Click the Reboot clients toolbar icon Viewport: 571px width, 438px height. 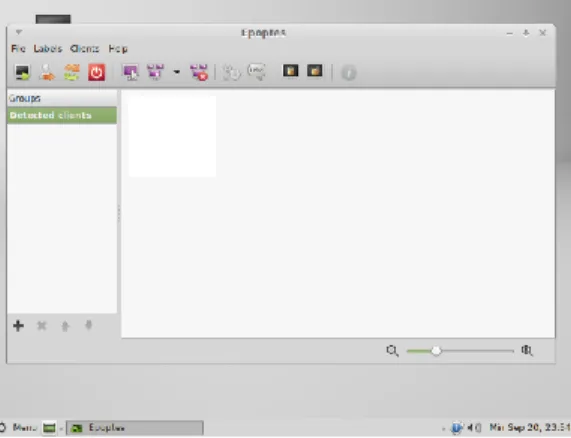tap(72, 72)
